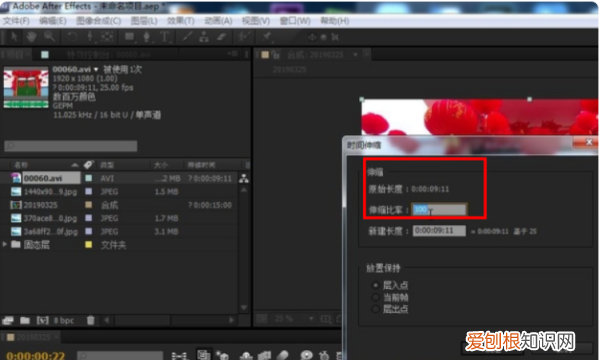600x360 pixels.
Task: Click the 00060.avi footage thumbnail preview
Action: tap(26, 88)
